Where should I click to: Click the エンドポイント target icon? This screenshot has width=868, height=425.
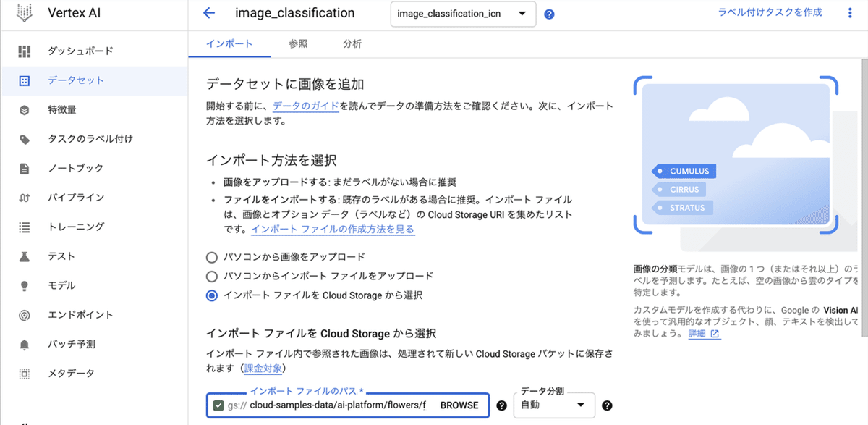pos(25,315)
